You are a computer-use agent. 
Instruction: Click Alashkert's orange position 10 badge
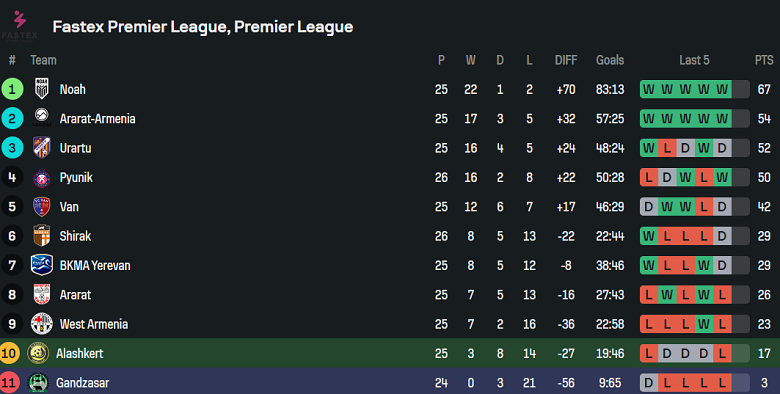click(x=9, y=353)
